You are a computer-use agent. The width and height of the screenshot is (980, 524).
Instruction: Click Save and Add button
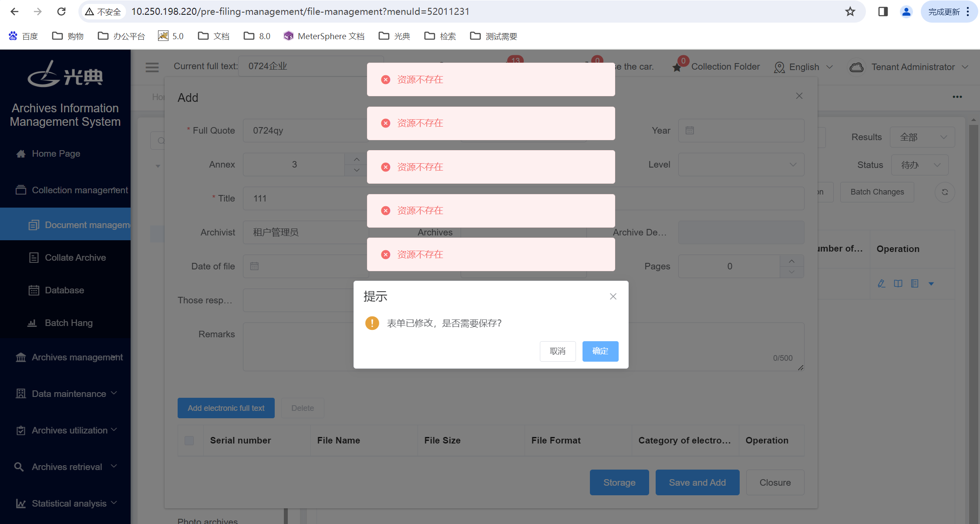tap(697, 483)
